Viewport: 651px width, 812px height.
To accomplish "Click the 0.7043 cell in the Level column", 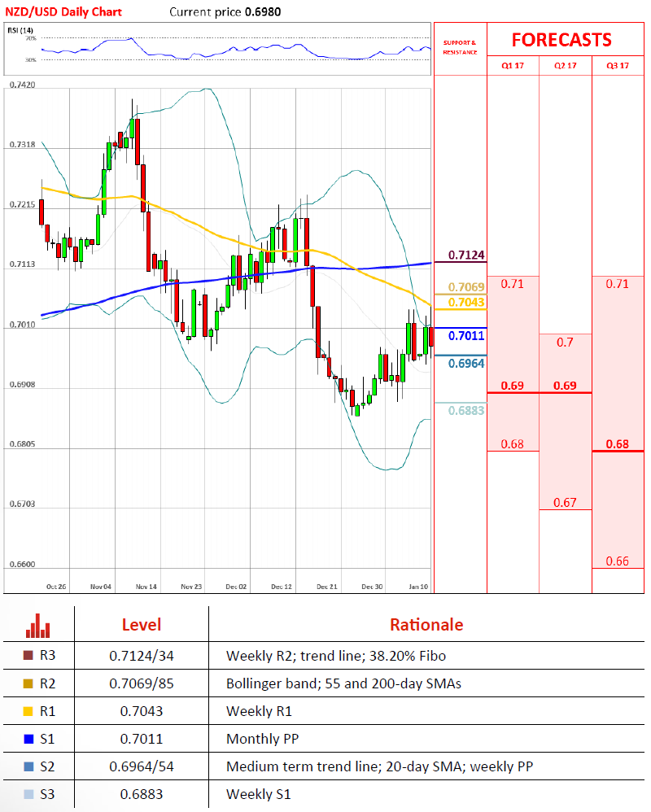I will pos(142,711).
